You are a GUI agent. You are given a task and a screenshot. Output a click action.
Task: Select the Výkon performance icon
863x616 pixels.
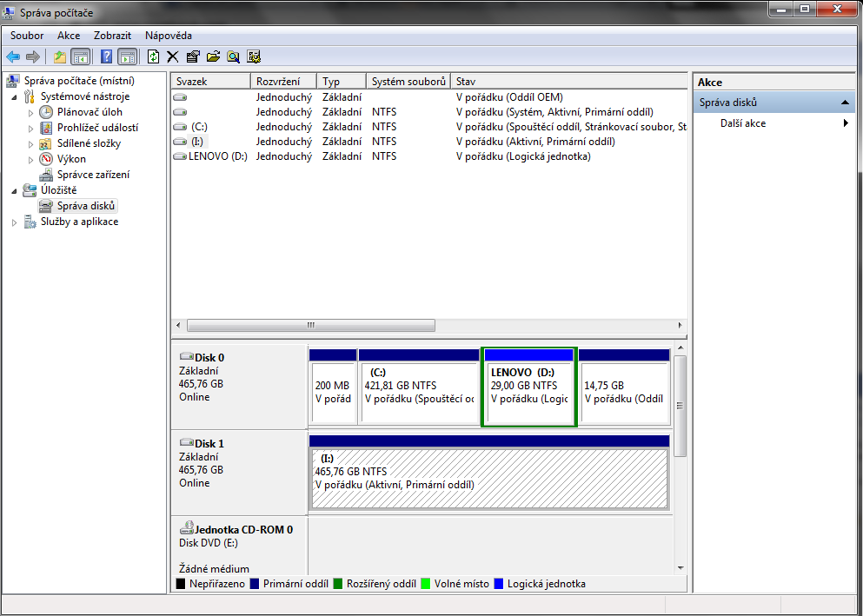point(46,159)
